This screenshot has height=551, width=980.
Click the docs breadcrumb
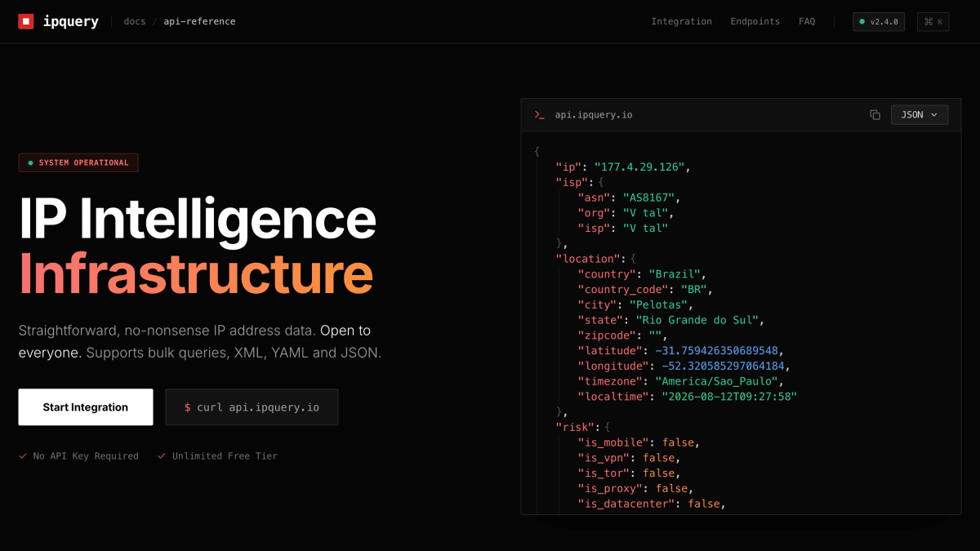135,22
